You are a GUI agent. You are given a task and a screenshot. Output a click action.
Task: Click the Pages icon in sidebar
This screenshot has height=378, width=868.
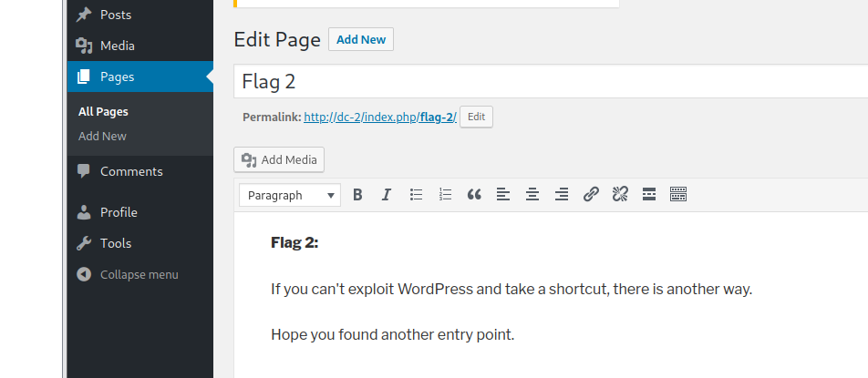click(x=84, y=77)
